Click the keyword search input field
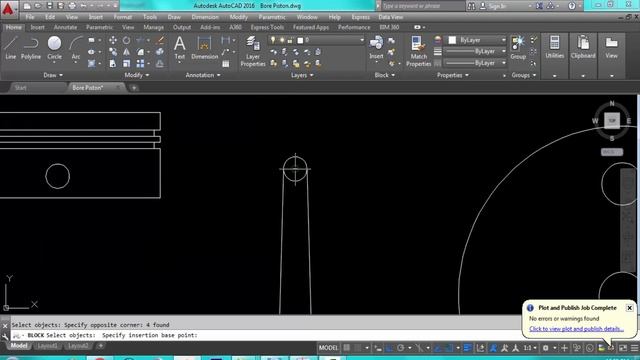This screenshot has width=640, height=360. pos(422,6)
